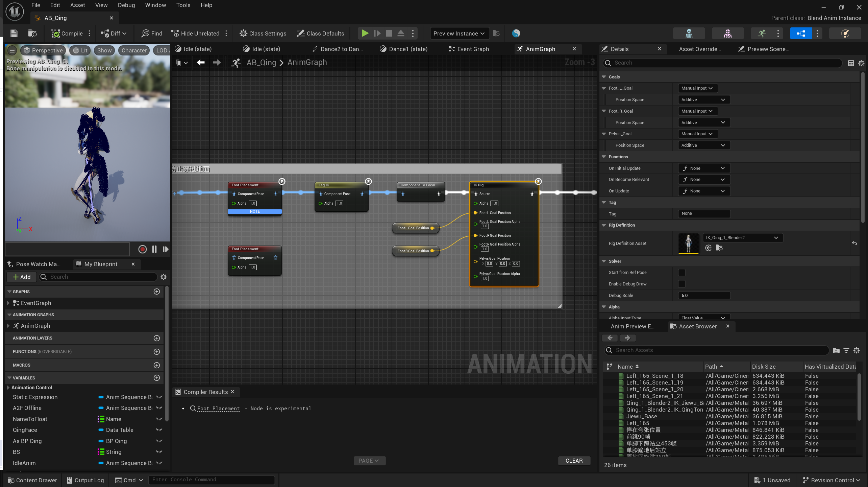This screenshot has height=487, width=868.
Task: Add a new variable with plus icon
Action: [x=156, y=378]
